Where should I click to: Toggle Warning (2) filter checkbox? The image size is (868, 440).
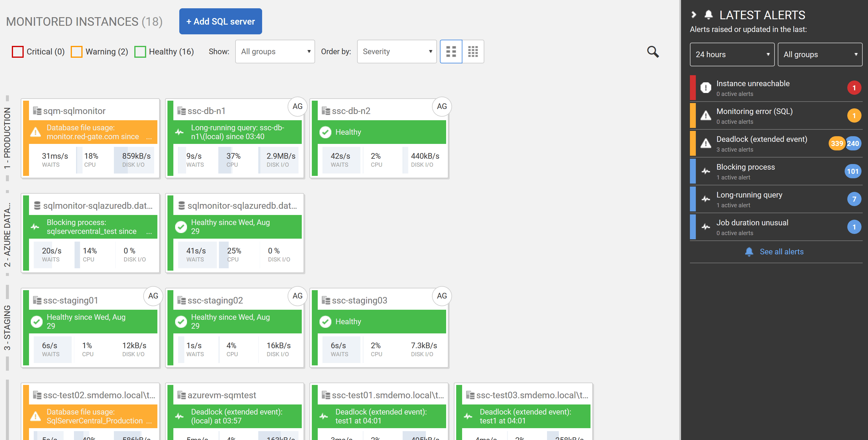point(77,52)
